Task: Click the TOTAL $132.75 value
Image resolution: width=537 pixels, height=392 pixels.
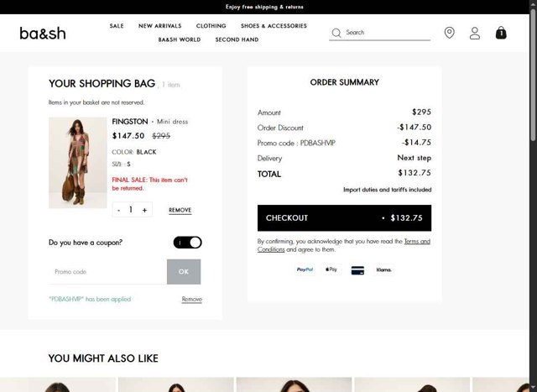Action: pos(414,173)
